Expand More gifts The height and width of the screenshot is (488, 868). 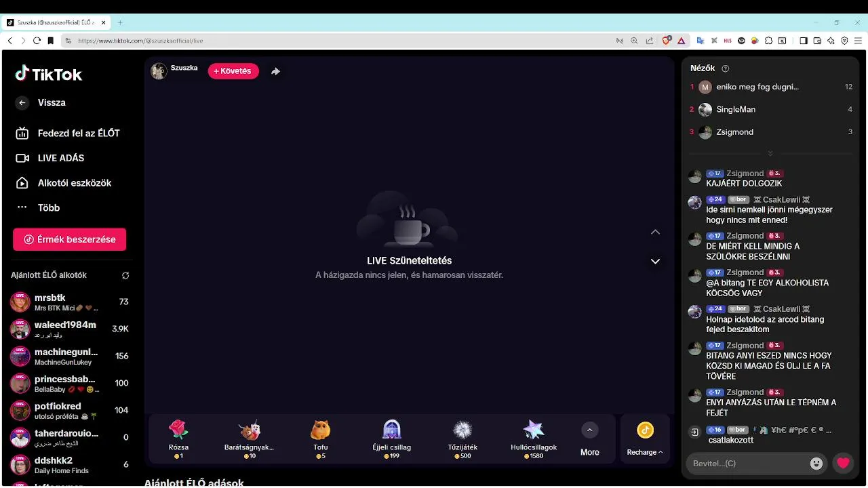point(589,440)
